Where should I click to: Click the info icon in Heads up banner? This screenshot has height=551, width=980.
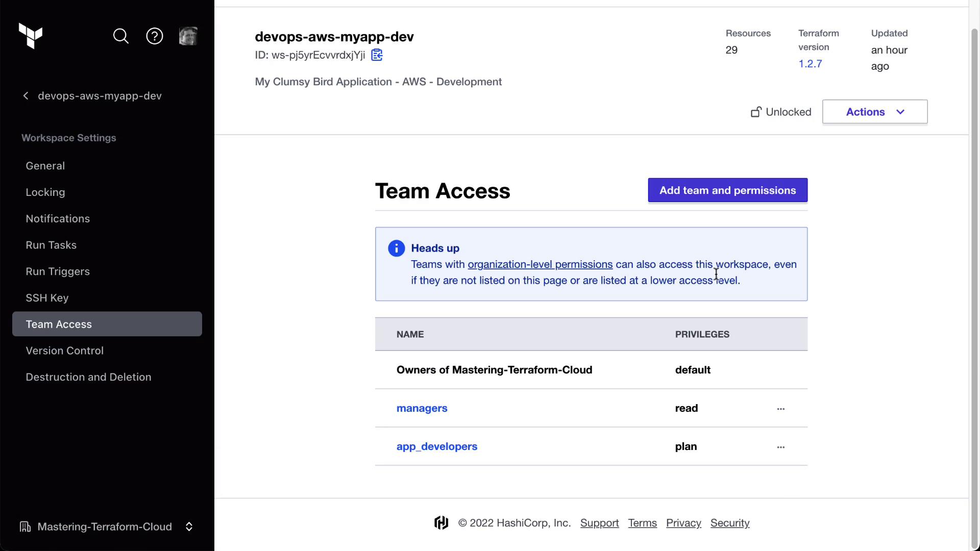396,248
